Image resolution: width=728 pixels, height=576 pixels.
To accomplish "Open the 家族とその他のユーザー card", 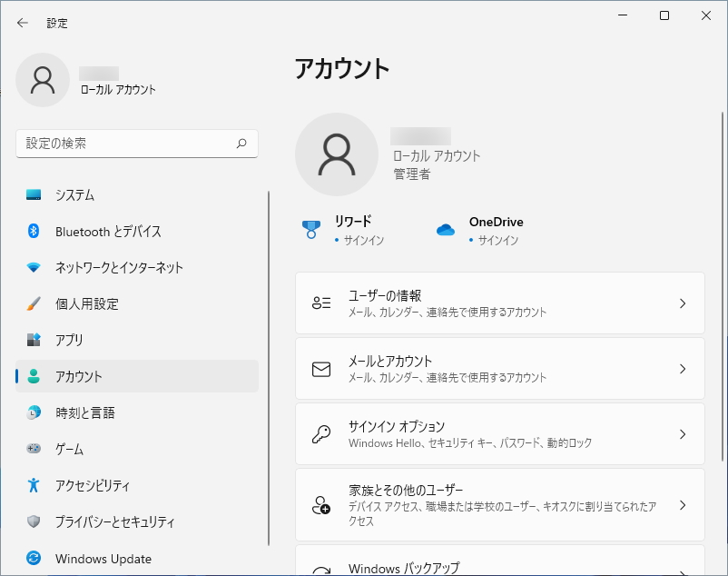I will coord(500,505).
